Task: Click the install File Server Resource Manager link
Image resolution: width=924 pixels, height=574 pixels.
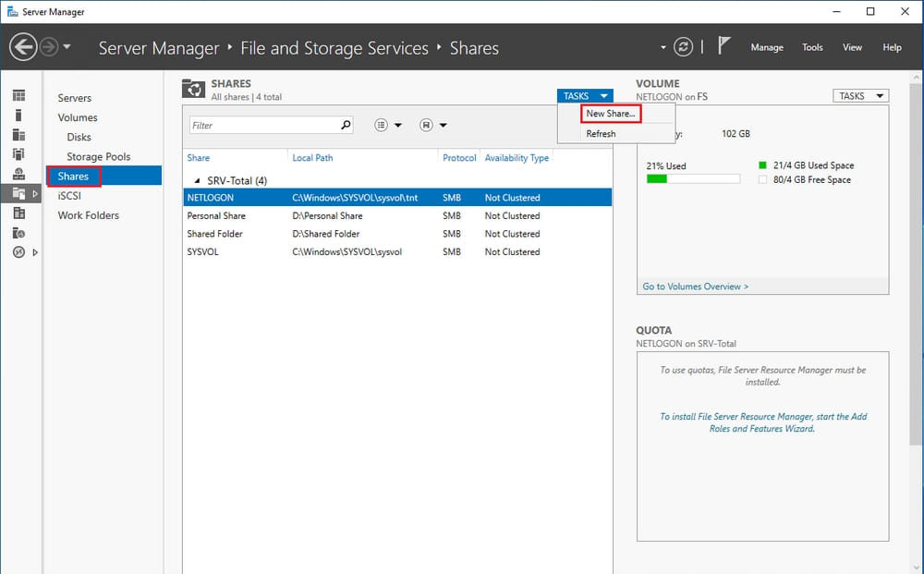Action: pyautogui.click(x=762, y=422)
